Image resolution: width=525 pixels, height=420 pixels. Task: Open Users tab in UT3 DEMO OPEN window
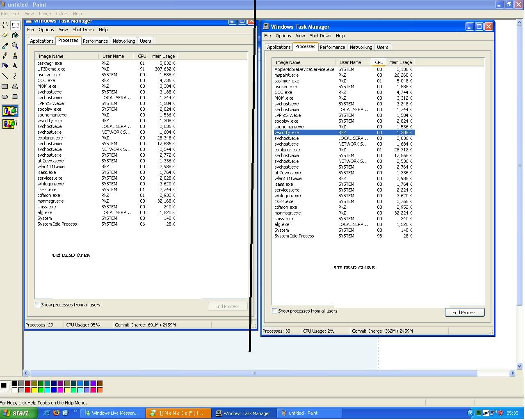point(146,41)
